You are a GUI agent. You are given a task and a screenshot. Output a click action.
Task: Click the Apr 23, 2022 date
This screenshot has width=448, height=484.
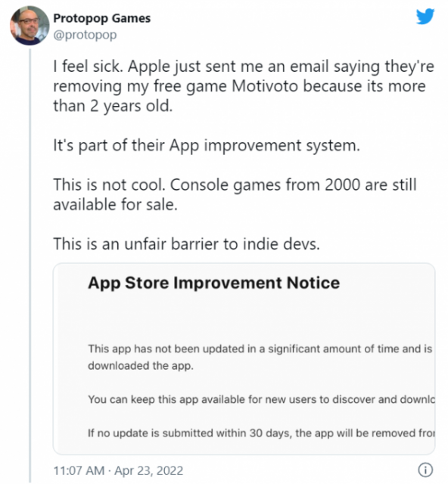[x=148, y=470]
